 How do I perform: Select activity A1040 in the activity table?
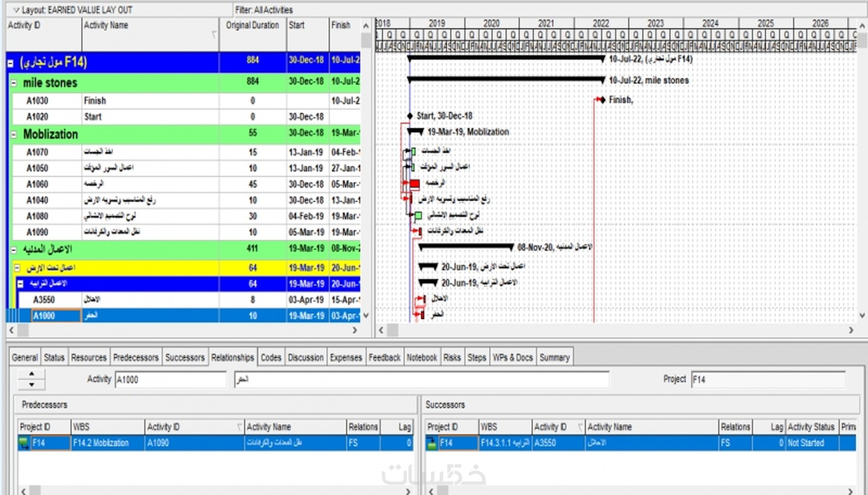pos(186,201)
